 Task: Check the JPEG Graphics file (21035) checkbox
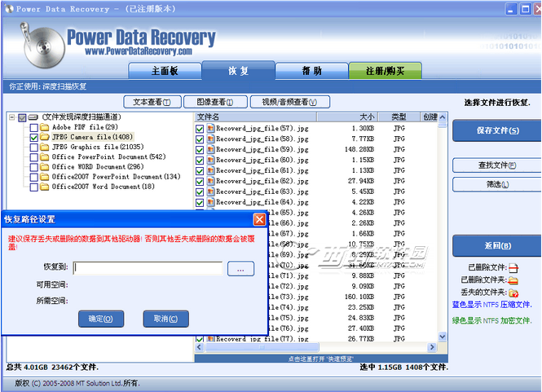(x=34, y=148)
